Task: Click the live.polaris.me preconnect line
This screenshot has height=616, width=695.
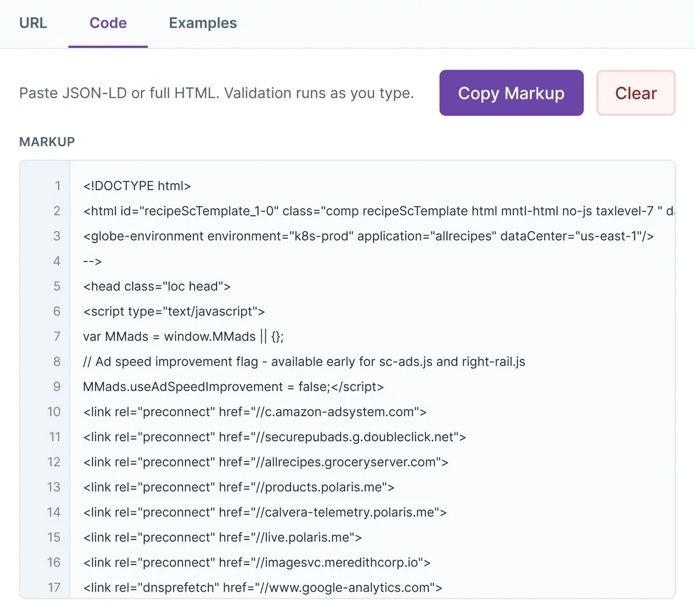Action: pyautogui.click(x=222, y=537)
